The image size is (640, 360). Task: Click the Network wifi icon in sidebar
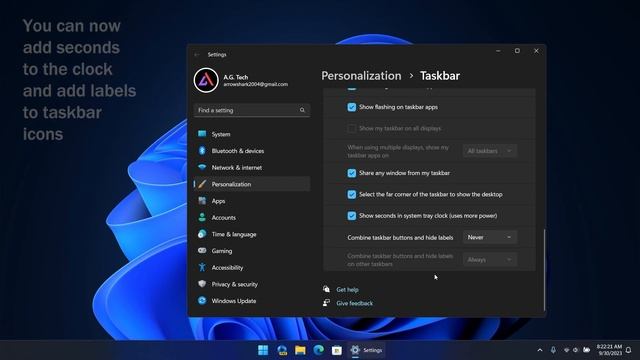[202, 167]
